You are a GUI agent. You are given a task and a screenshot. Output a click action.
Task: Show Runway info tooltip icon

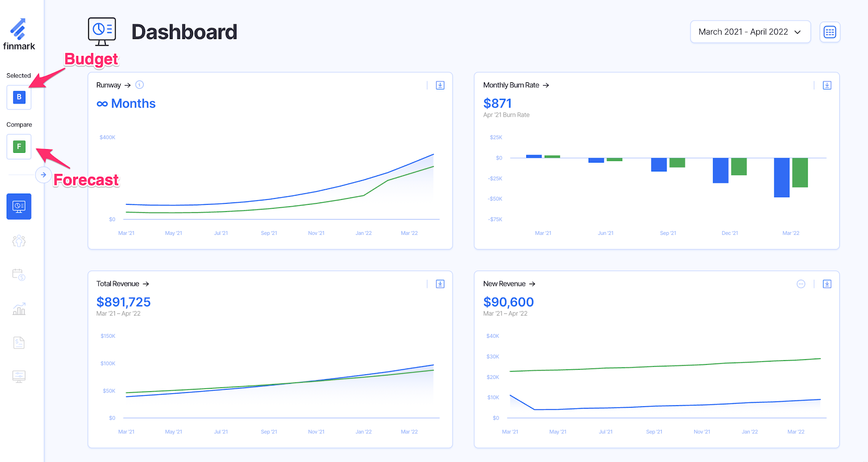[x=139, y=85]
